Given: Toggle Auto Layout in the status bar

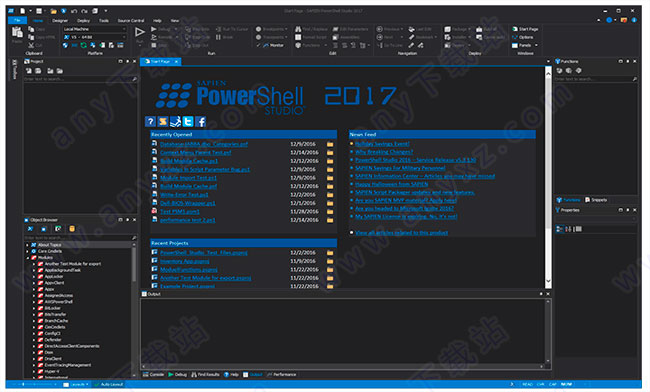Looking at the screenshot, I should pos(109,385).
